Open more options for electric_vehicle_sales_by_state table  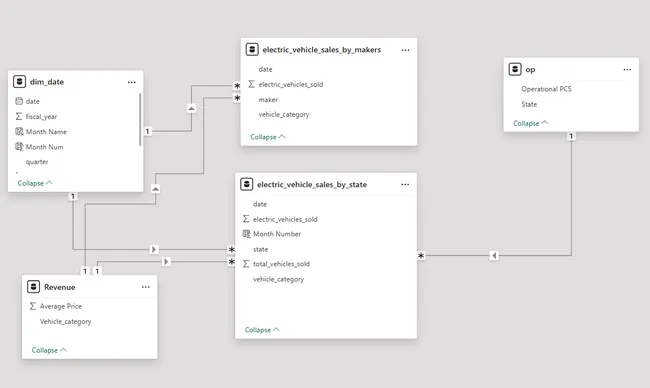405,184
